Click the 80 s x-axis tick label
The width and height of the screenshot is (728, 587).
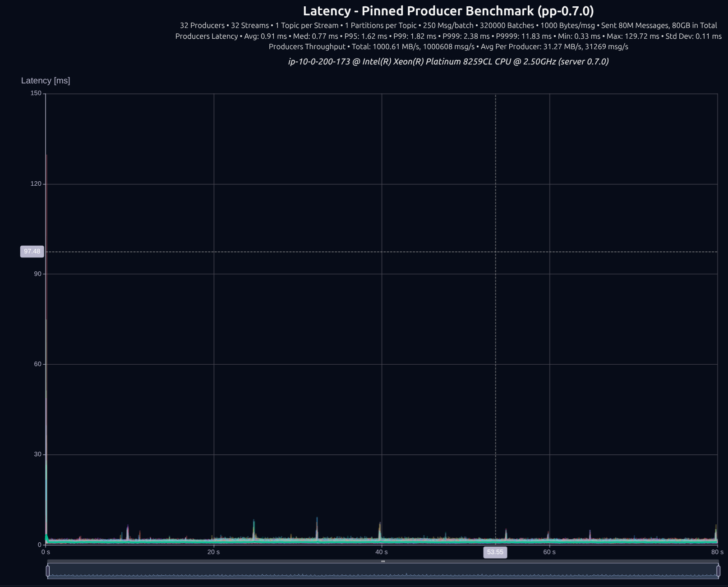[x=717, y=552]
